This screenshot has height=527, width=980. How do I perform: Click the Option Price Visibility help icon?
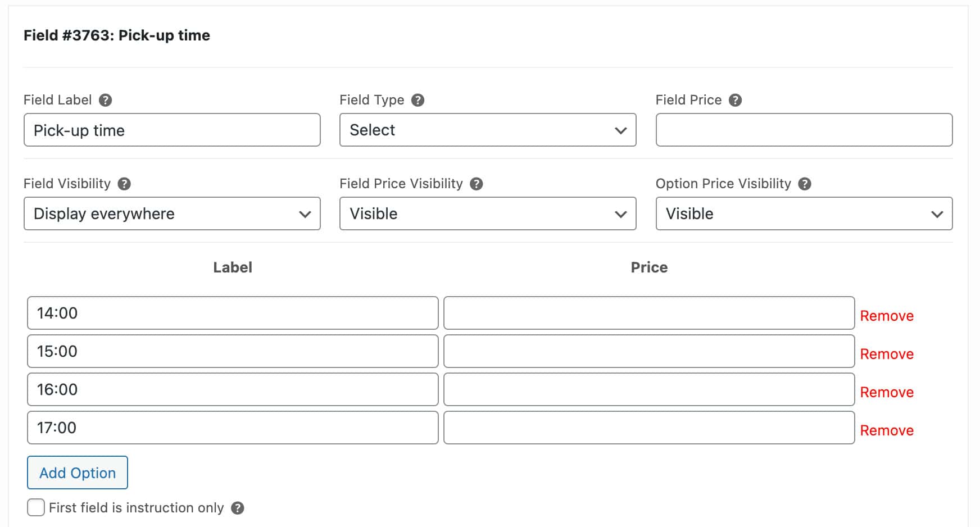click(805, 184)
